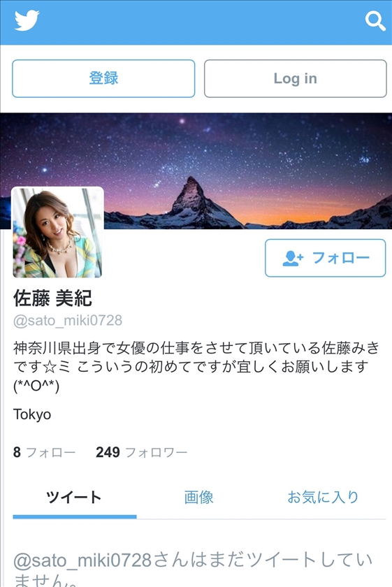Click the Log in button
The image size is (392, 587).
(x=296, y=78)
